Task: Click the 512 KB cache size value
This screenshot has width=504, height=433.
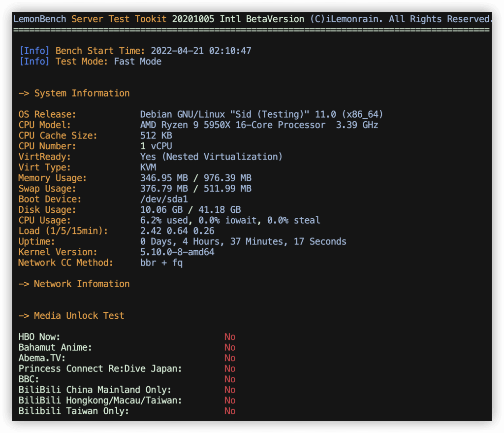Action: click(x=156, y=135)
